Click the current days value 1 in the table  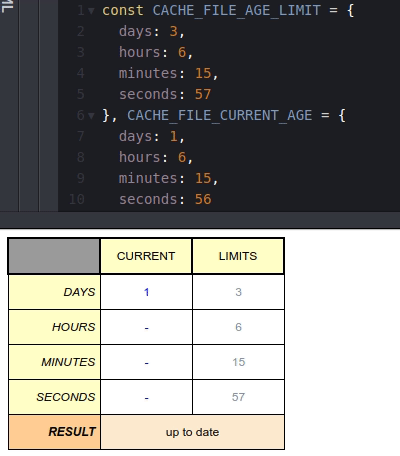coord(146,292)
